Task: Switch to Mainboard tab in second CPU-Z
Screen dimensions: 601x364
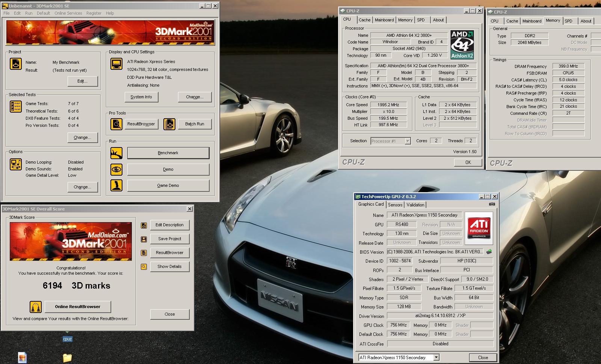Action: 532,21
